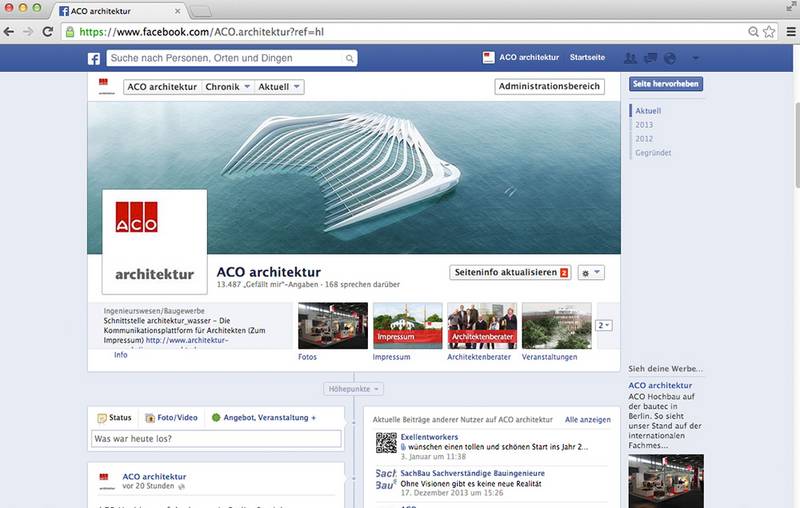Click zoom magnifier icon in address bar
800x508 pixels.
[x=753, y=32]
